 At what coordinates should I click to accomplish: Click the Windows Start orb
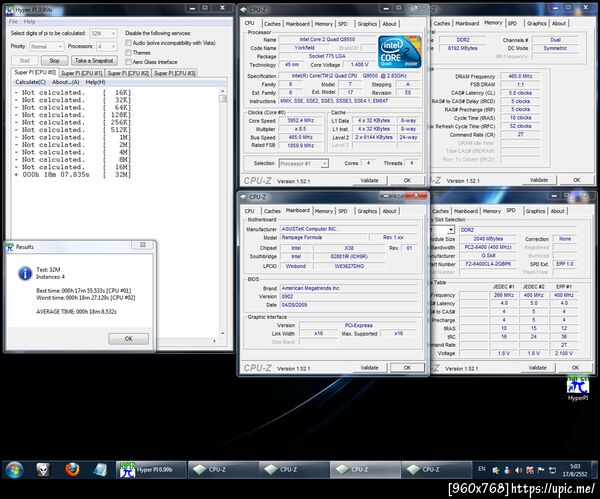click(x=16, y=469)
